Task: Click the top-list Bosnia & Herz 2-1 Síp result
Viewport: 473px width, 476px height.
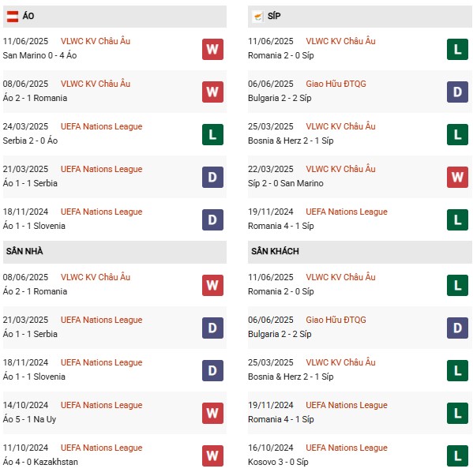Action: tap(291, 141)
